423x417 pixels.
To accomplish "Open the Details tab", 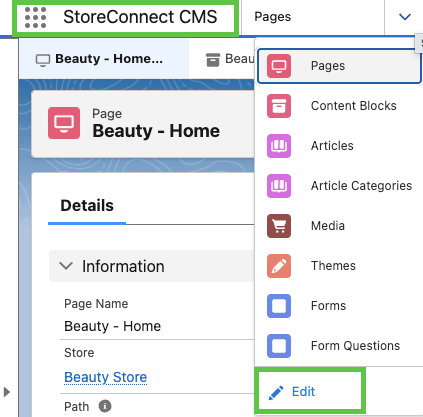I will [87, 206].
